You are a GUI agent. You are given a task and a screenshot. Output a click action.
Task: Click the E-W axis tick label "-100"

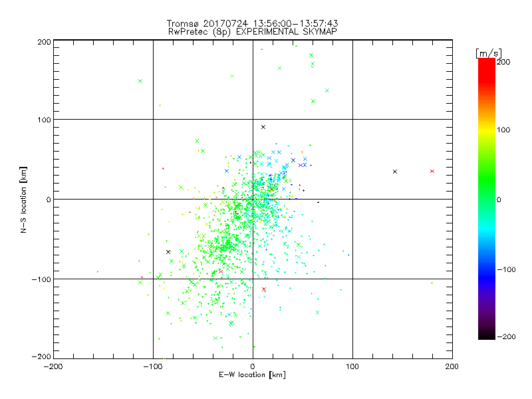(153, 366)
